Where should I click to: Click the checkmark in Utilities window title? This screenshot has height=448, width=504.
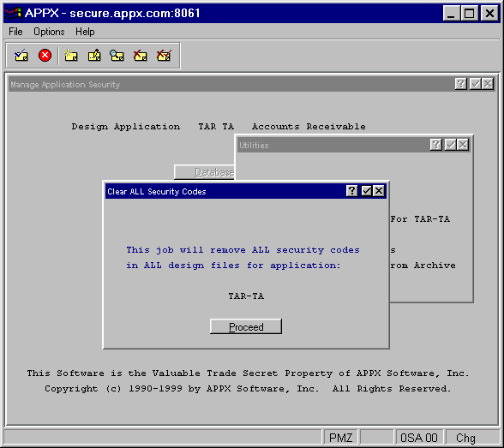(451, 145)
